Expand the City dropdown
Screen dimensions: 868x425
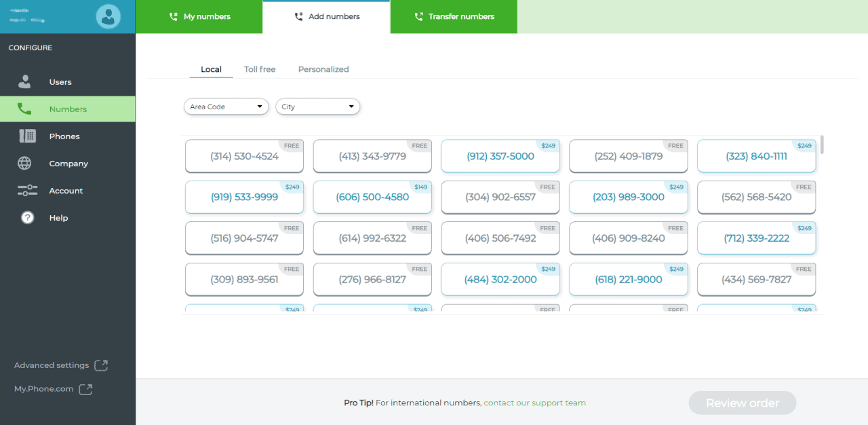click(317, 107)
